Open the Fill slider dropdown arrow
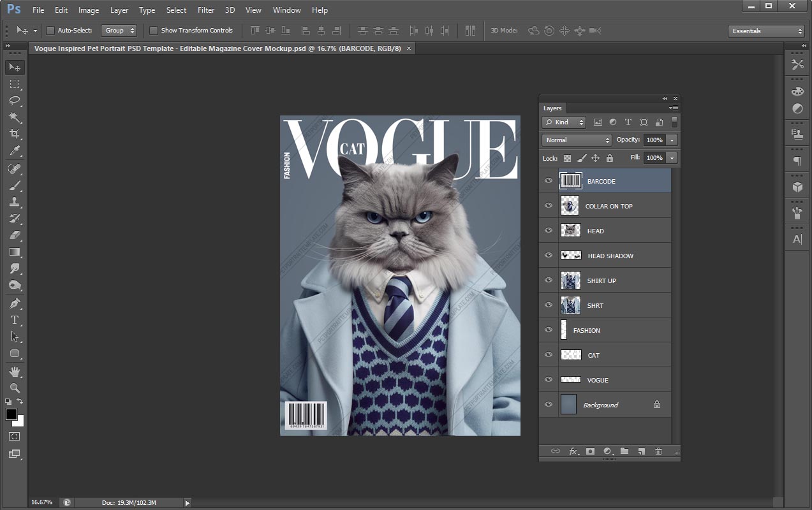 coord(672,157)
